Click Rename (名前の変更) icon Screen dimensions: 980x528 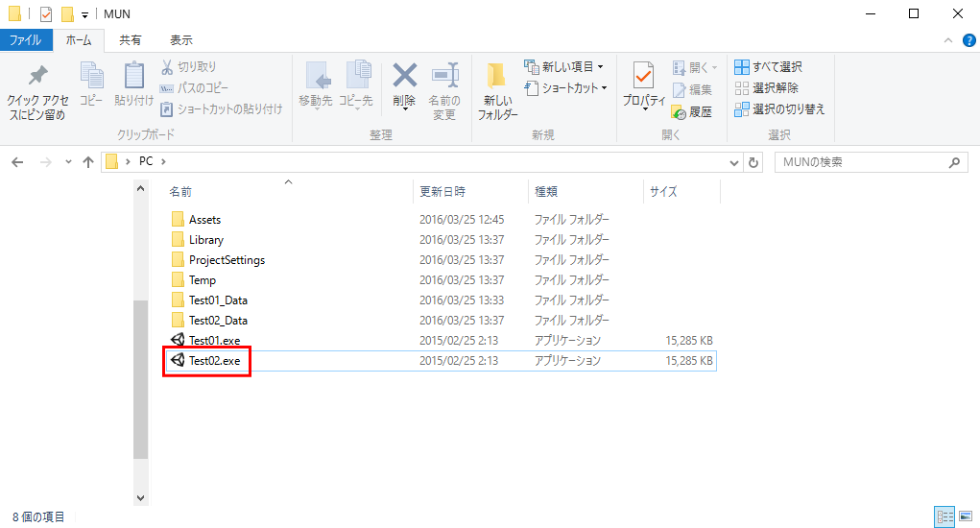[x=444, y=91]
